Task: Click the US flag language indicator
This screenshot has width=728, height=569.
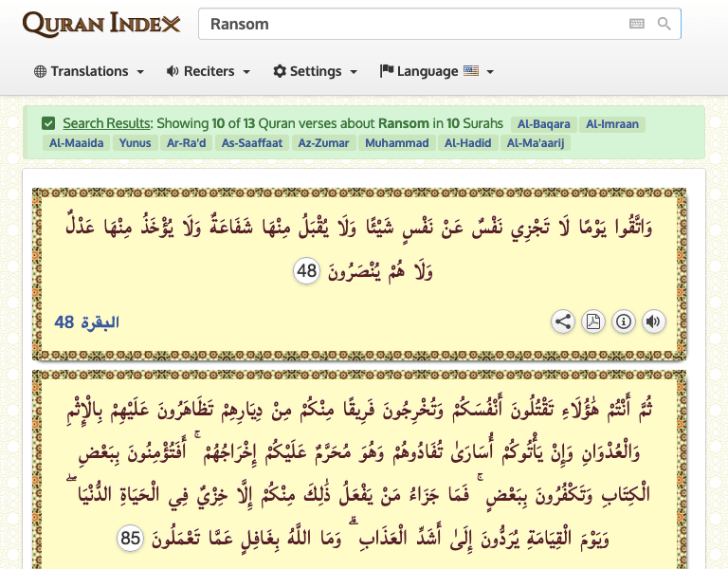Action: click(471, 70)
